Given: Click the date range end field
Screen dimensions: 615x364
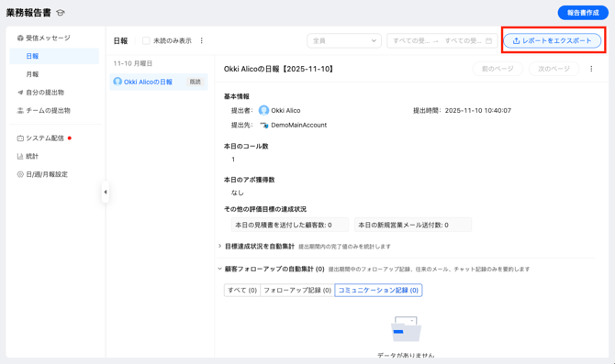Looking at the screenshot, I should [x=463, y=40].
